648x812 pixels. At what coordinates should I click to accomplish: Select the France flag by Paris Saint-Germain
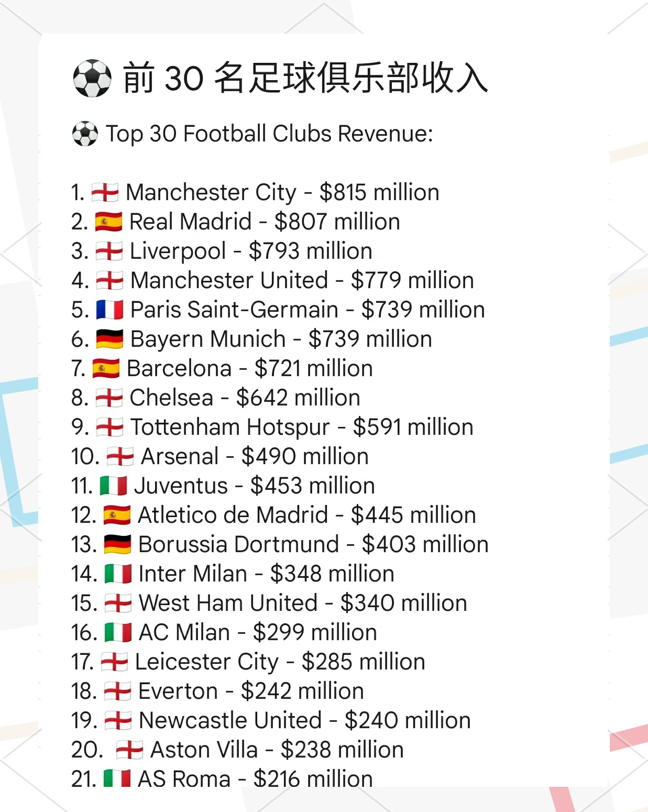109,310
